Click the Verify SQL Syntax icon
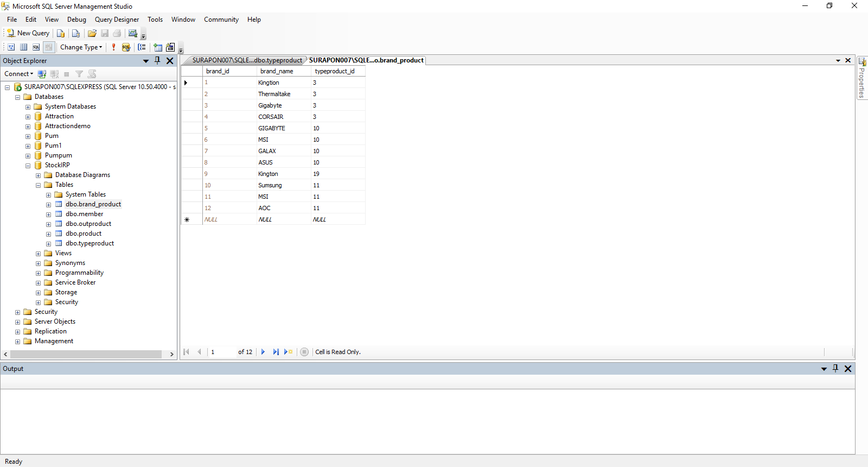868x467 pixels. pyautogui.click(x=126, y=47)
